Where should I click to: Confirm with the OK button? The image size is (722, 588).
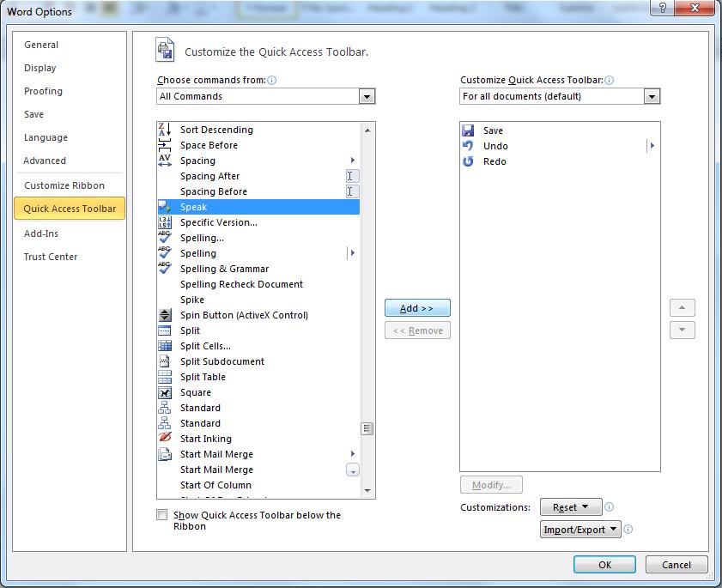tap(604, 565)
